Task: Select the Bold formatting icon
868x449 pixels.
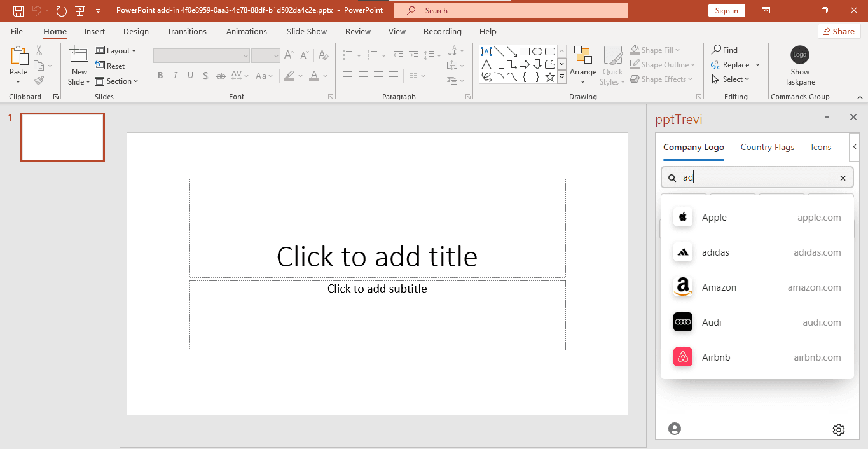Action: tap(160, 76)
